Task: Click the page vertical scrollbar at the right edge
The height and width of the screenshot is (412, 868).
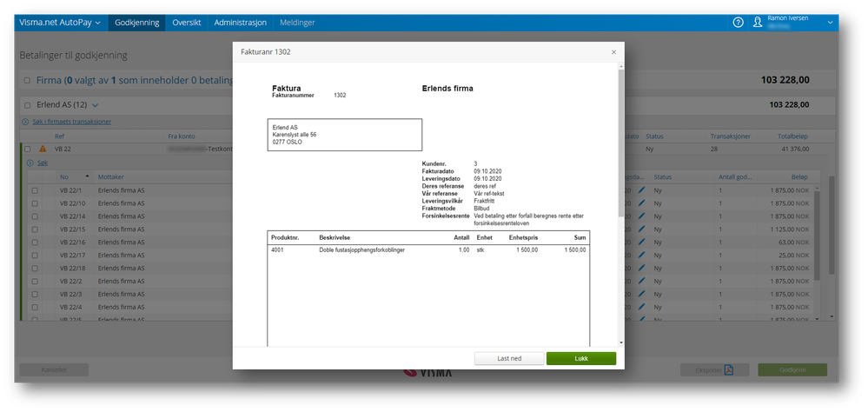Action: pyautogui.click(x=832, y=226)
